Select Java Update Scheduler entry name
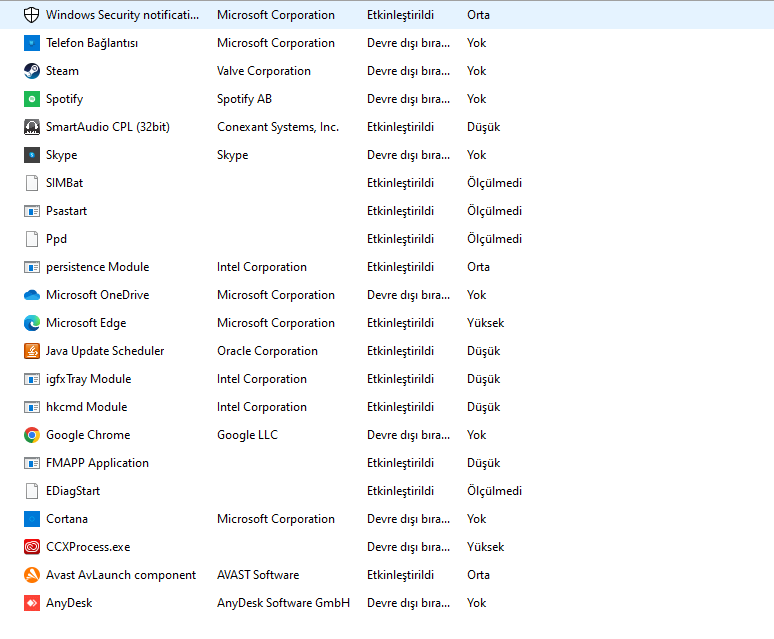This screenshot has width=774, height=639. 105,351
